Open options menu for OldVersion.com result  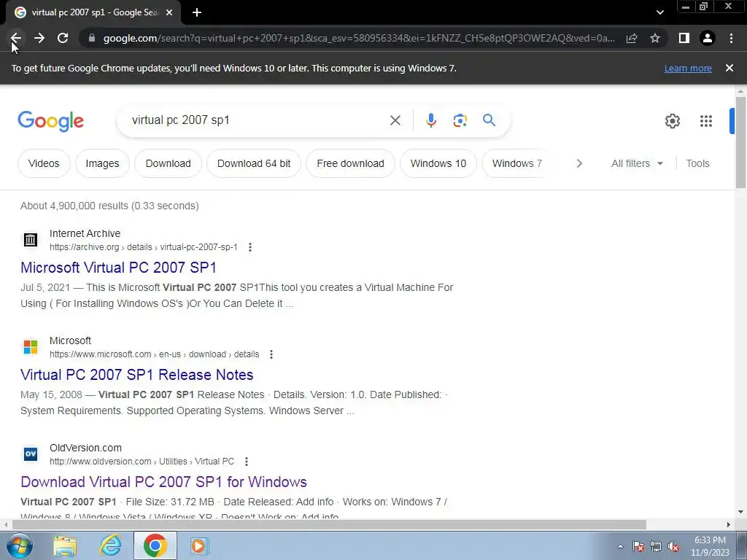tap(247, 462)
